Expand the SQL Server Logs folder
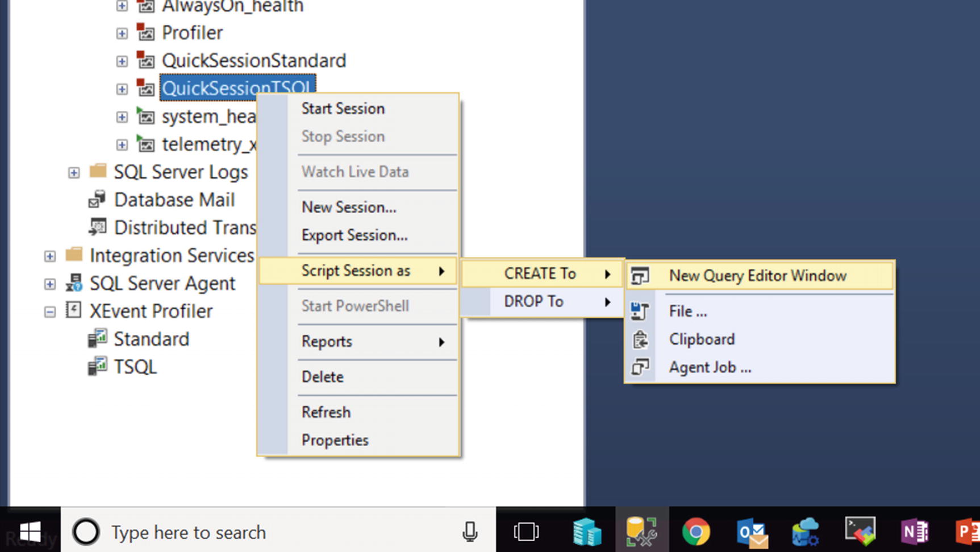The height and width of the screenshot is (552, 980). (74, 172)
